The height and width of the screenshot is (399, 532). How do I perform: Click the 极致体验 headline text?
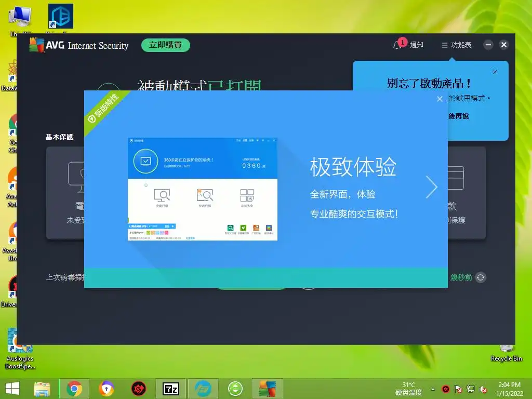tap(353, 167)
